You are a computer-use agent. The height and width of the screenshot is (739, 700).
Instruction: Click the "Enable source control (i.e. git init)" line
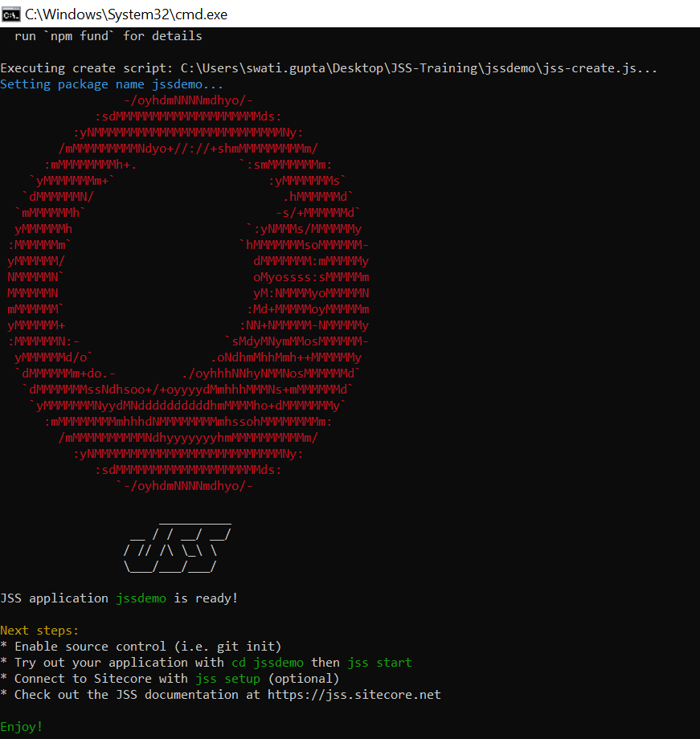(x=141, y=647)
